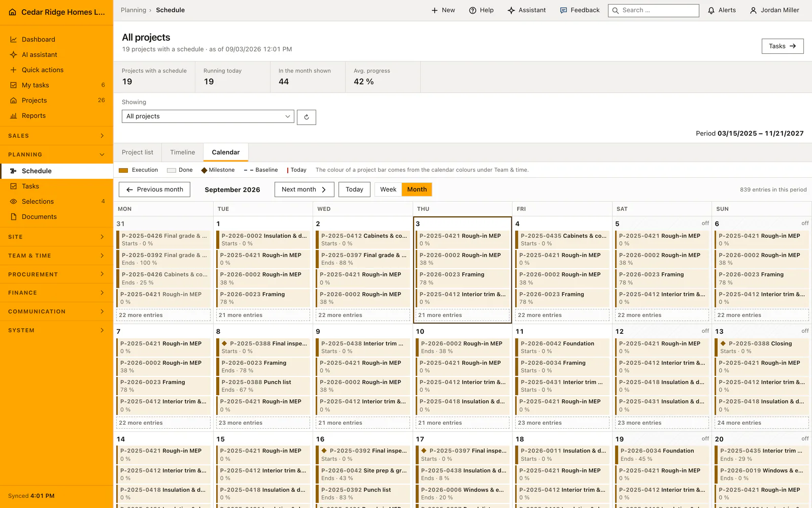The image size is (812, 508).
Task: Show 22 more entries on Monday 31
Action: click(x=163, y=315)
